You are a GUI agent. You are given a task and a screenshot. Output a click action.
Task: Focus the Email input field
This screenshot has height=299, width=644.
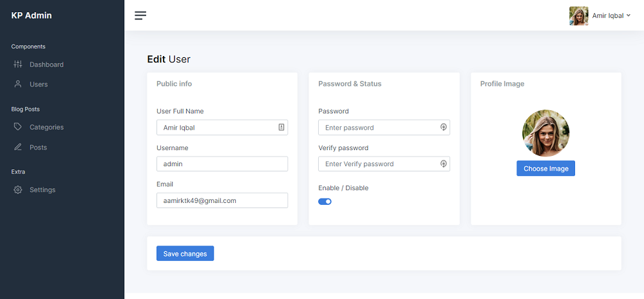pos(222,200)
